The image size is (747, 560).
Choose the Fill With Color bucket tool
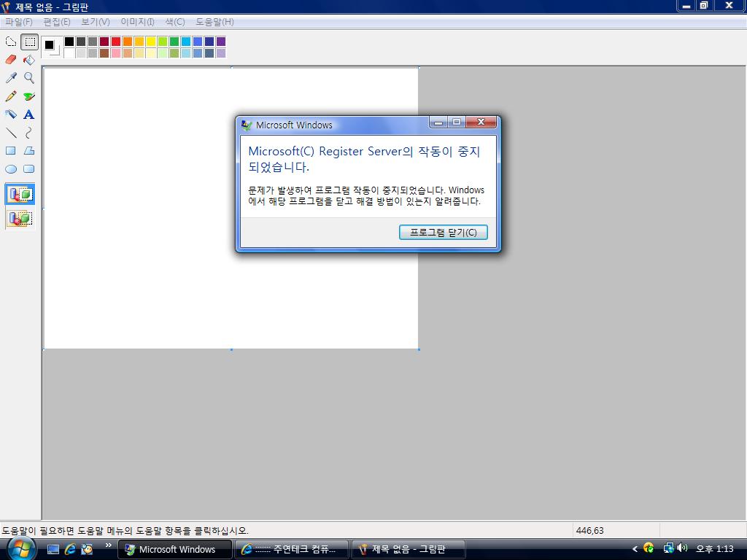tap(29, 60)
